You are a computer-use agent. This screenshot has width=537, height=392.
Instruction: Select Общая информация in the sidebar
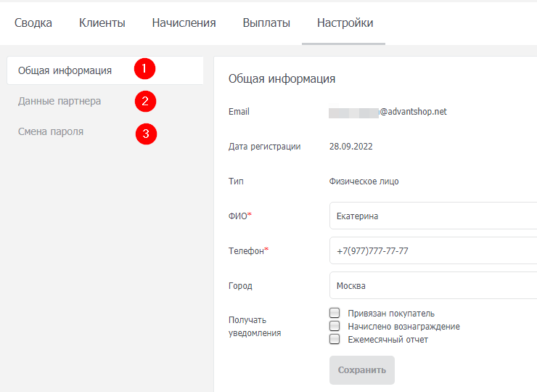pos(65,70)
